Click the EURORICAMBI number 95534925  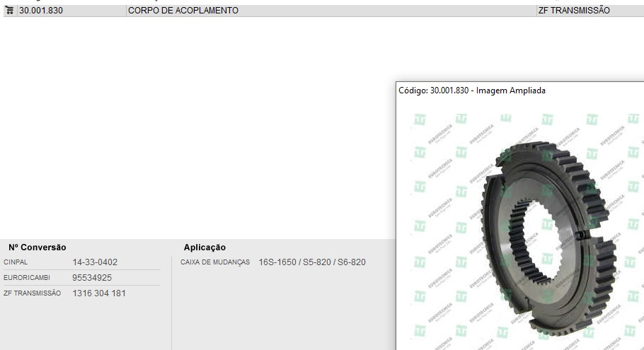point(92,278)
